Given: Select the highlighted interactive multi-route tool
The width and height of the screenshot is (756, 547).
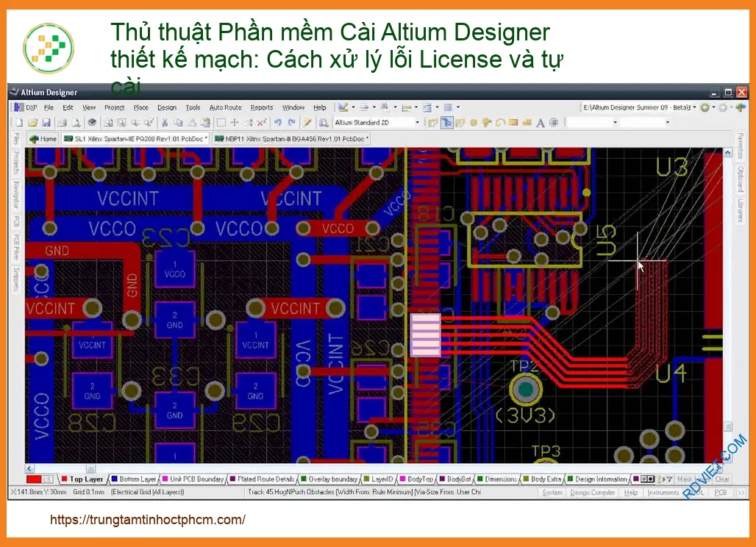Looking at the screenshot, I should tap(446, 123).
